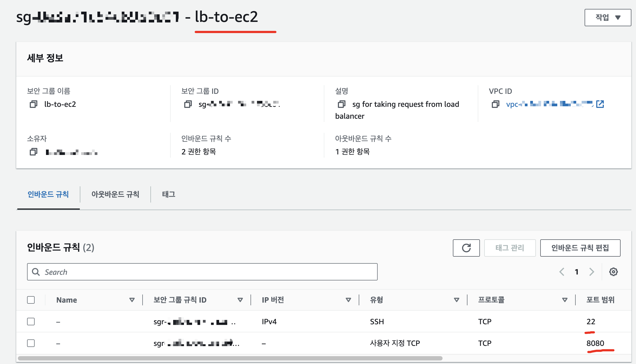Viewport: 636px width, 364px height.
Task: Select all inbound rules checkbox
Action: point(31,300)
